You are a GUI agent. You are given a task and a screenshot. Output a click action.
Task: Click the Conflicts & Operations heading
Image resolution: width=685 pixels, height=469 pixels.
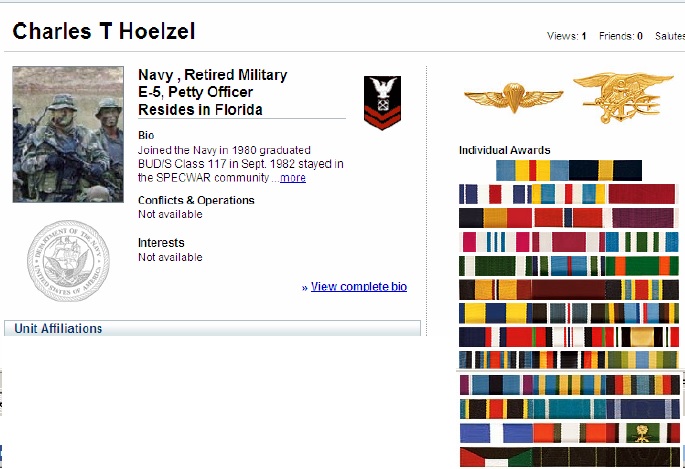[196, 200]
